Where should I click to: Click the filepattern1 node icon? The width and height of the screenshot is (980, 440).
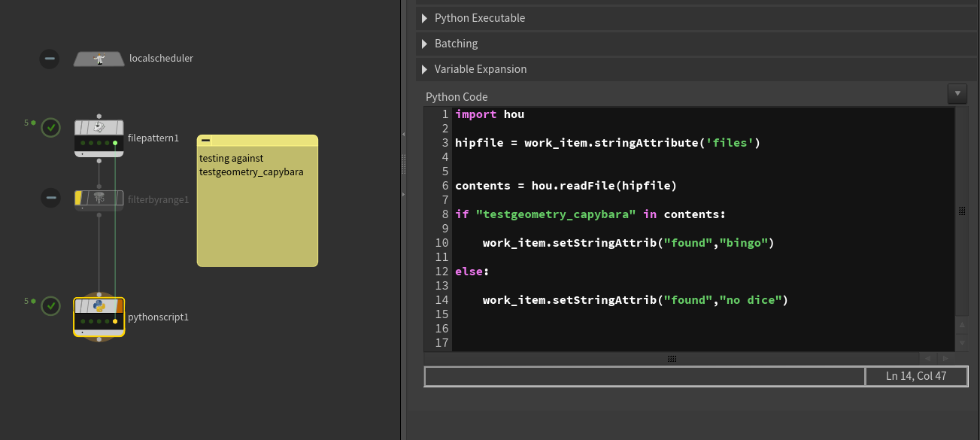click(99, 128)
